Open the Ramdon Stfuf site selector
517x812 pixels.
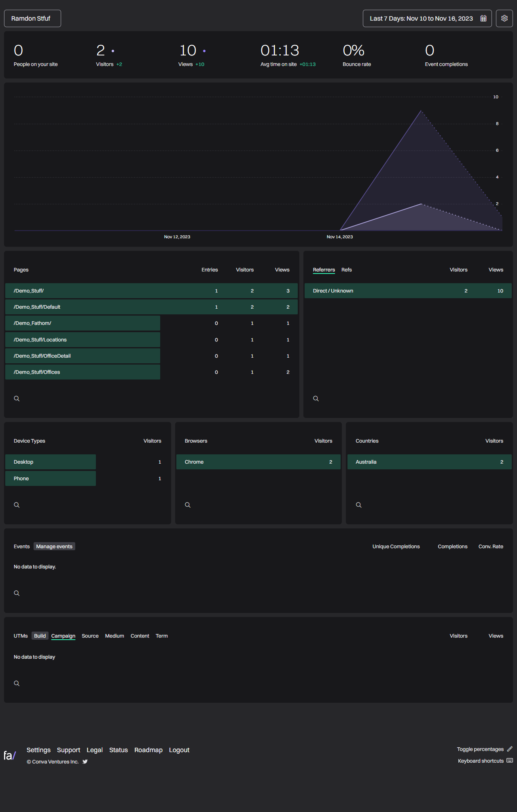coord(32,19)
